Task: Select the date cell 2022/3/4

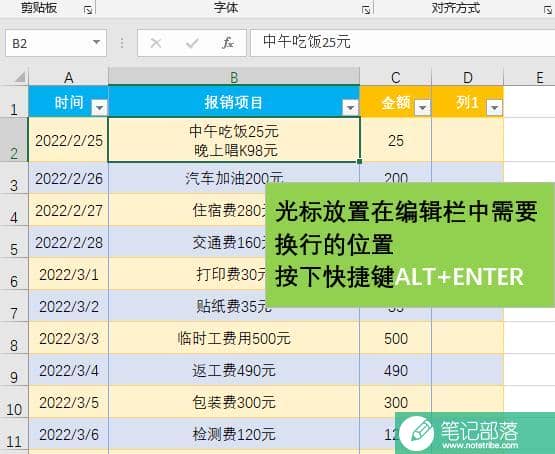Action: click(69, 370)
